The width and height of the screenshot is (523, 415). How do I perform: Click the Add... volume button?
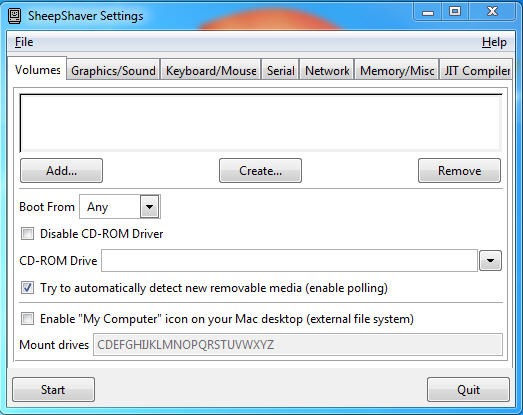(61, 170)
